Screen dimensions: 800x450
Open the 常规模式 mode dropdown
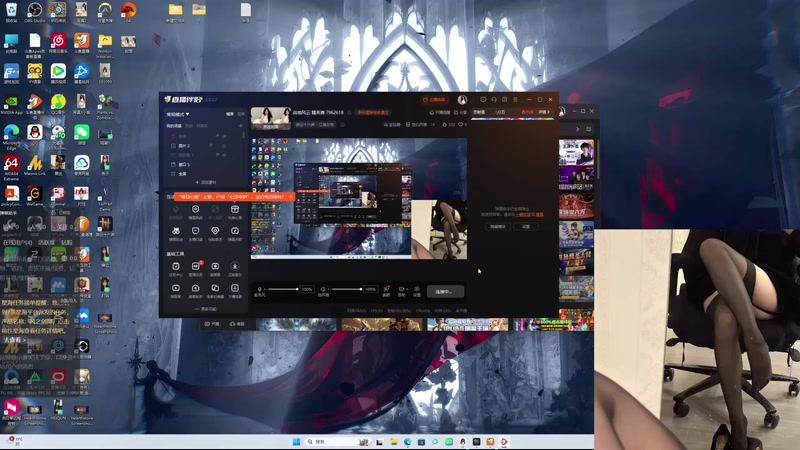point(178,114)
